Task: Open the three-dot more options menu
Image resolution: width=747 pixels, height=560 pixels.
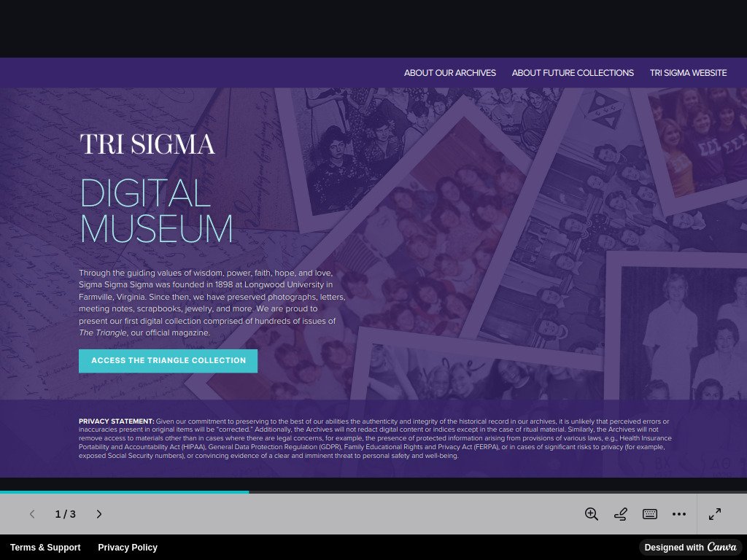Action: click(x=679, y=514)
